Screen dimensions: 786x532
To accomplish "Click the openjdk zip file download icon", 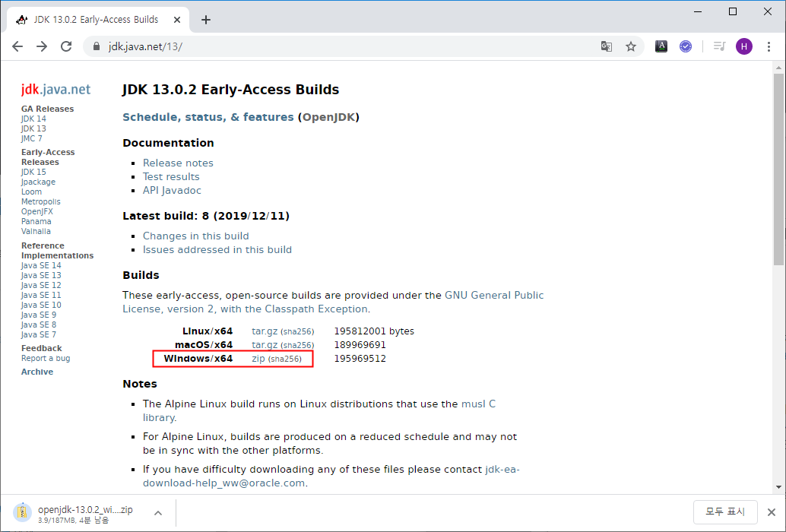I will click(x=22, y=512).
